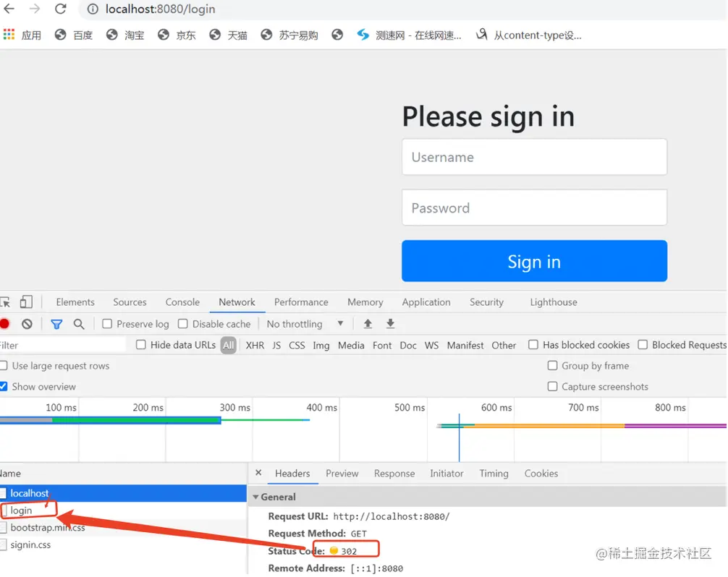Check Has blocked cookies
Screen dimensions: 728x577
pyautogui.click(x=533, y=345)
